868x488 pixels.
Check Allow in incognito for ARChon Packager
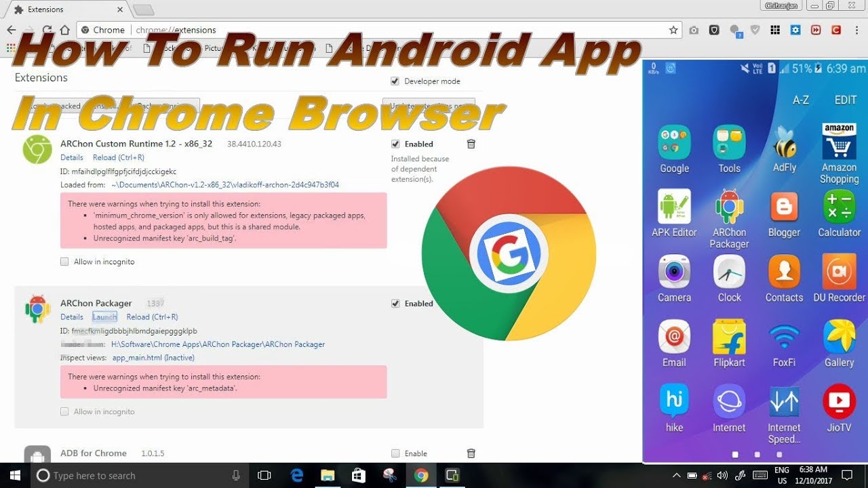[x=64, y=411]
